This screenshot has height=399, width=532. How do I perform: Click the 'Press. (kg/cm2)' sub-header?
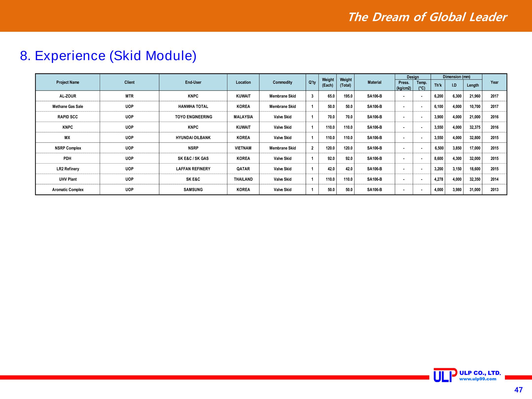(404, 85)
